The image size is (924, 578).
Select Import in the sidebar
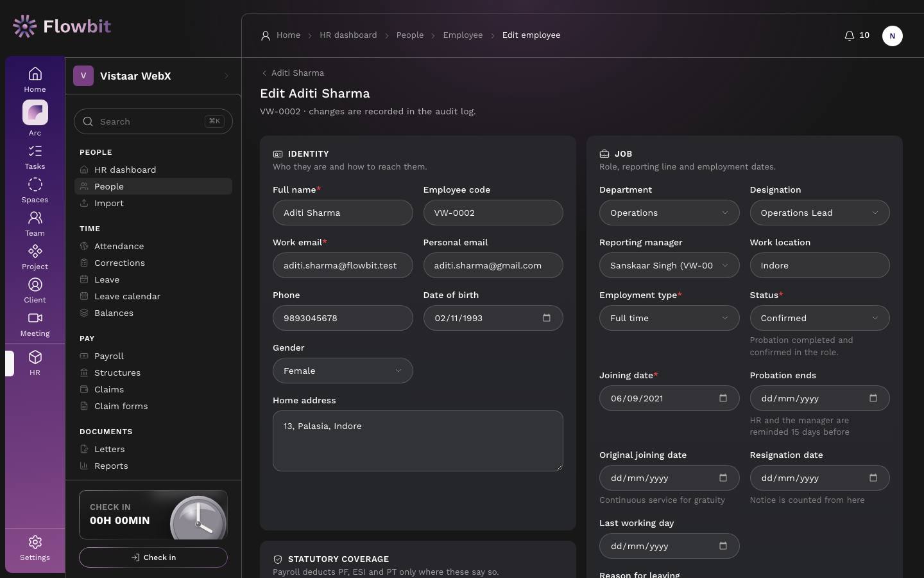point(153,203)
